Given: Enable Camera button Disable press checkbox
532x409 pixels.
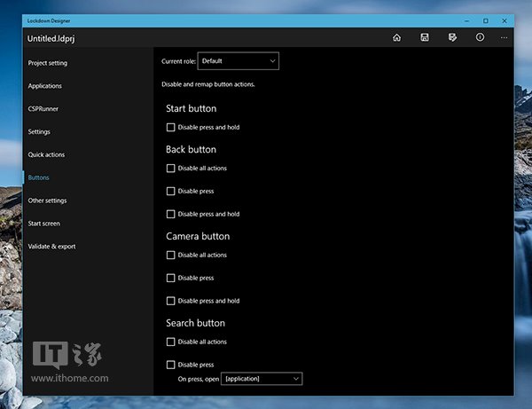Looking at the screenshot, I should click(x=170, y=278).
